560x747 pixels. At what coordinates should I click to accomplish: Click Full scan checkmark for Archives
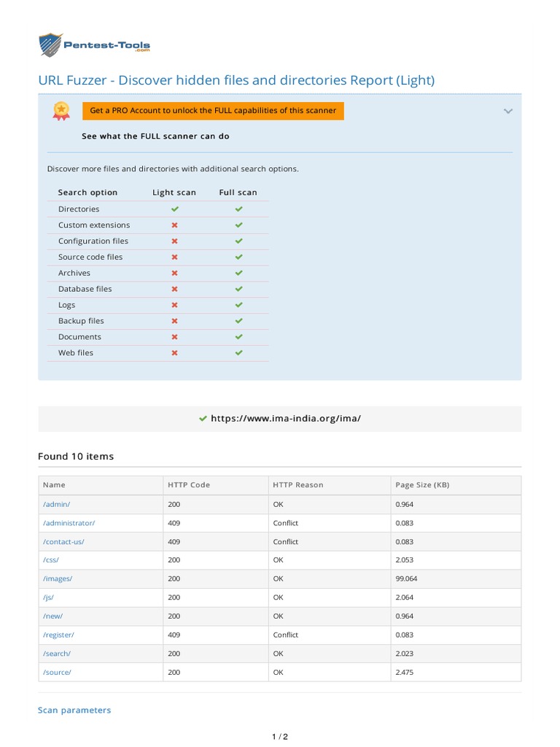point(238,273)
